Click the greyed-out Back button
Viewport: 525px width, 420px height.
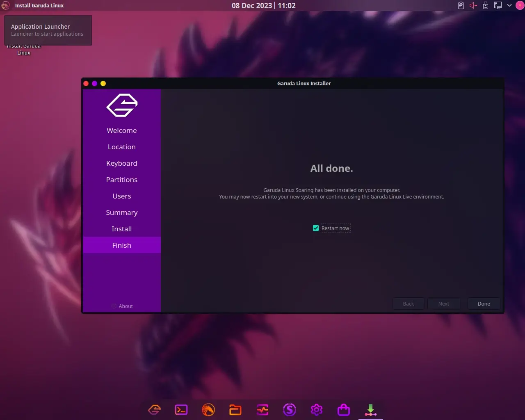pos(408,304)
